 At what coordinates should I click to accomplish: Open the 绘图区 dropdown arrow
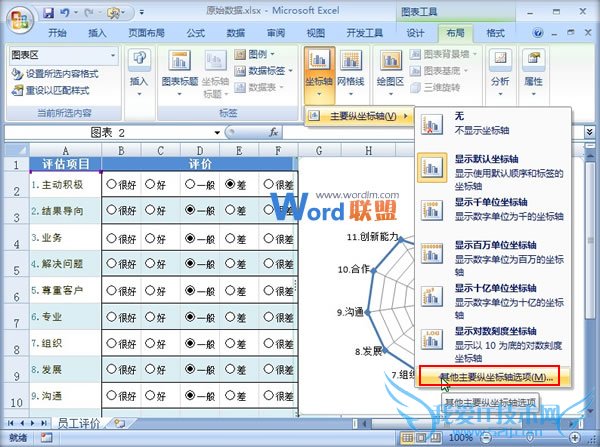[x=390, y=94]
